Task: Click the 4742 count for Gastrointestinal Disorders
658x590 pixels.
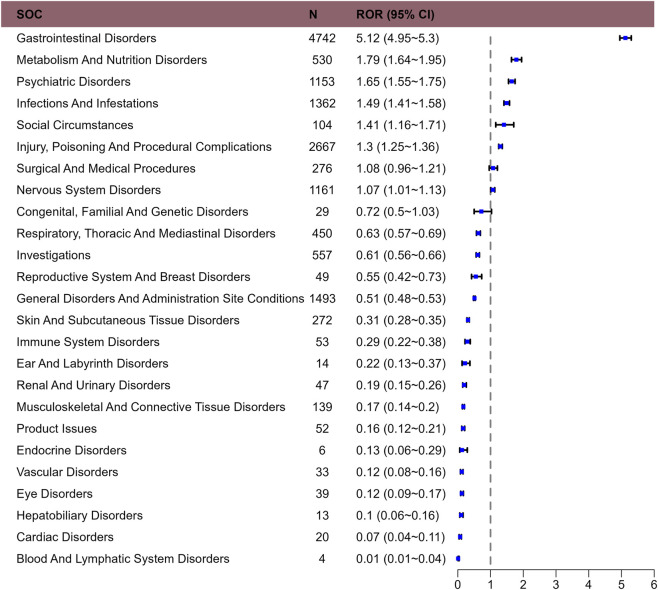Action: (x=322, y=38)
